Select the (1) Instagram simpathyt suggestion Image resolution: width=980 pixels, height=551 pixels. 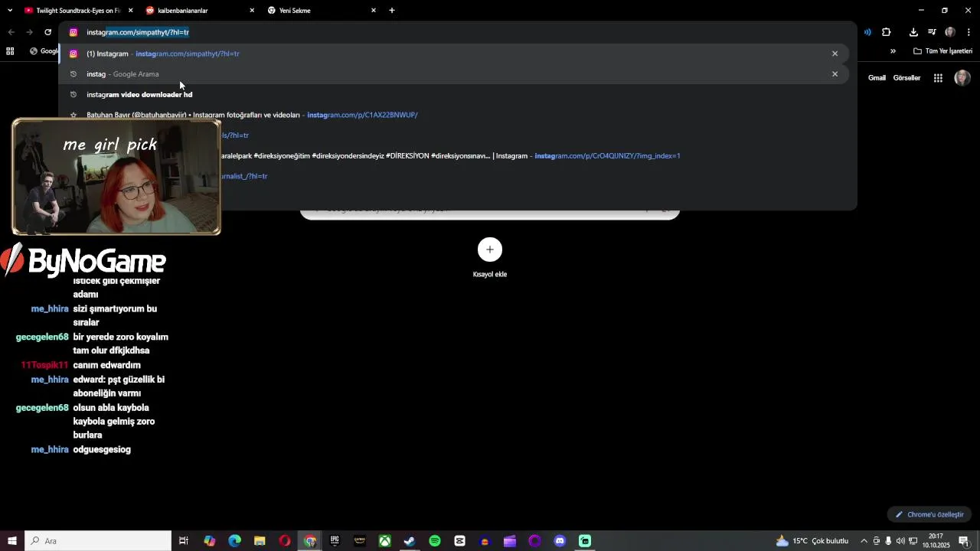click(x=453, y=54)
